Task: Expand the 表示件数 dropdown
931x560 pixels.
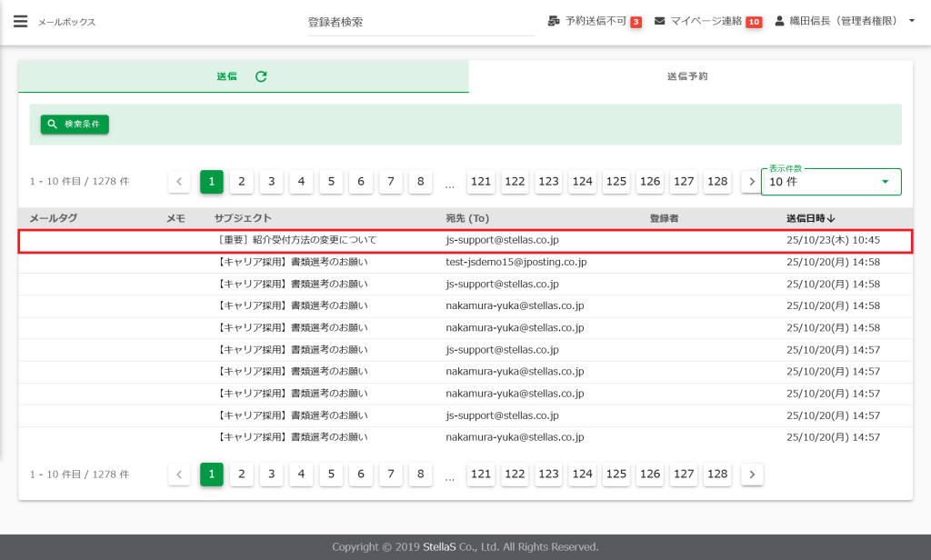Action: (x=885, y=182)
